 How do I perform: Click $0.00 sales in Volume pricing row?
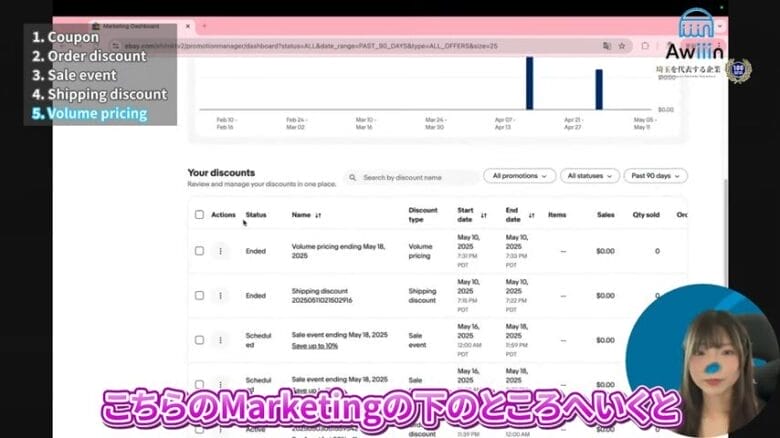coord(605,251)
